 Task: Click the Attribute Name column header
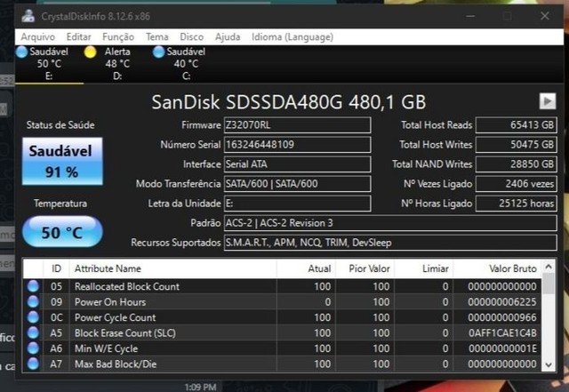(x=172, y=268)
